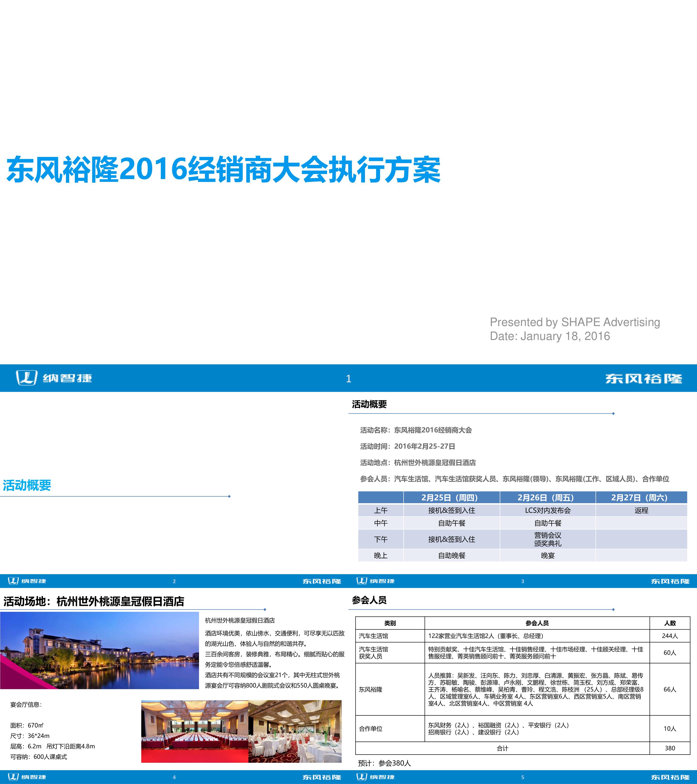
Task: Click the 返程 cell
Action: click(641, 510)
